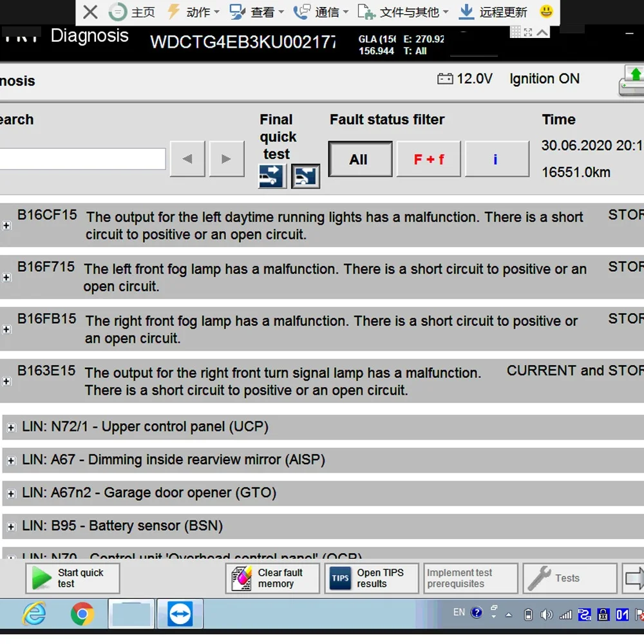Click the next search result arrow button
The height and width of the screenshot is (644, 644).
(x=226, y=159)
